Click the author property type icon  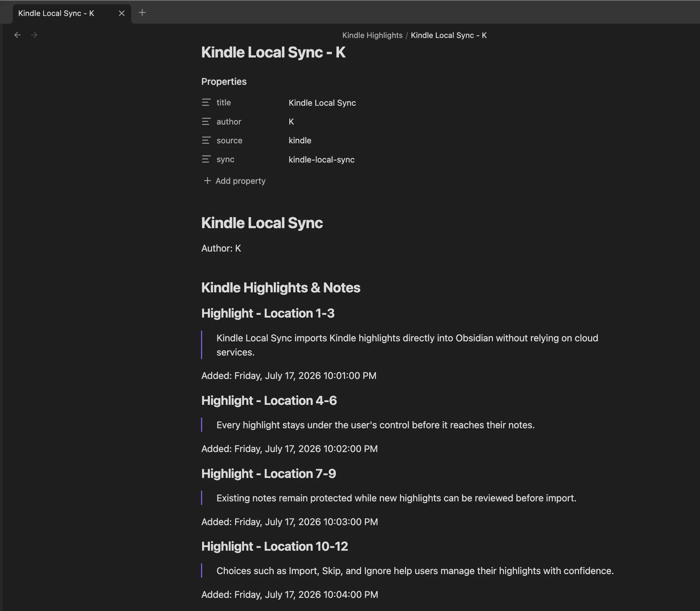tap(206, 122)
